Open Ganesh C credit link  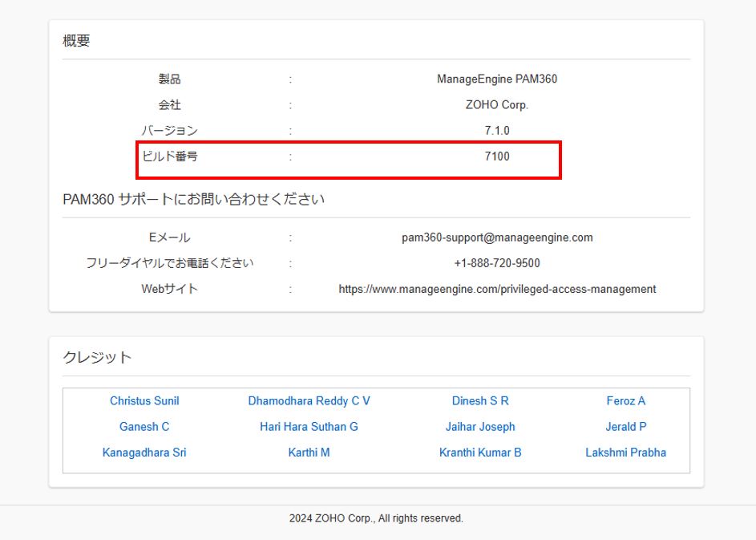point(144,427)
